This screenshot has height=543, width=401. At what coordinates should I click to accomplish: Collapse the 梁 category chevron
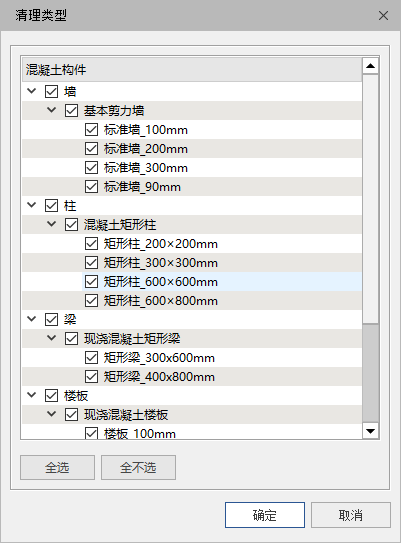point(32,319)
